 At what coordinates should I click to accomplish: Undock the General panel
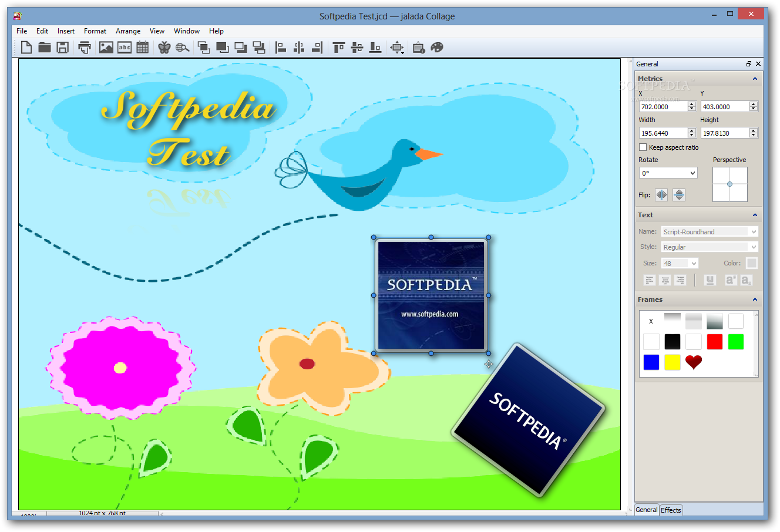[x=749, y=63]
